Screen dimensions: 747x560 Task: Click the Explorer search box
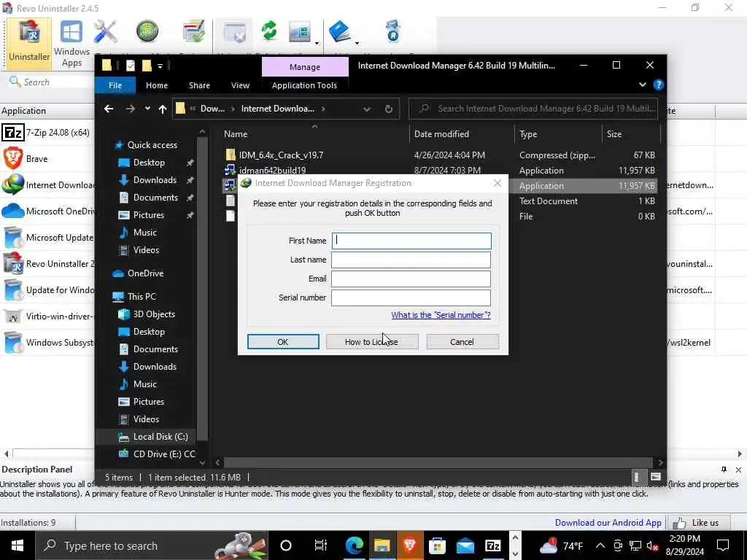pyautogui.click(x=533, y=109)
